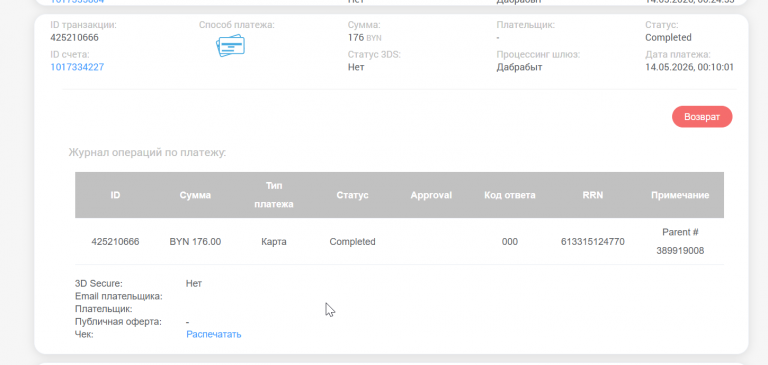The width and height of the screenshot is (768, 365).
Task: Select the Дабрабыт processing gateway value
Action: (519, 67)
